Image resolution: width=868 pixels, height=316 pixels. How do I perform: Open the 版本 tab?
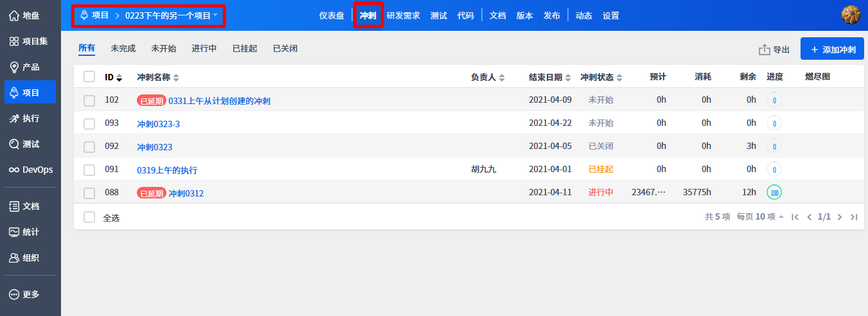pos(525,15)
